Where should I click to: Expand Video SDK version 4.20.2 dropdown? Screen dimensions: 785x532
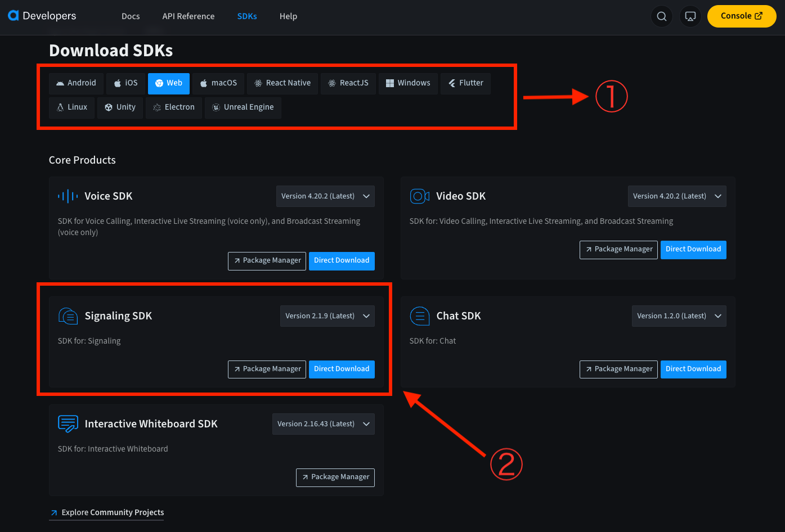click(x=677, y=196)
